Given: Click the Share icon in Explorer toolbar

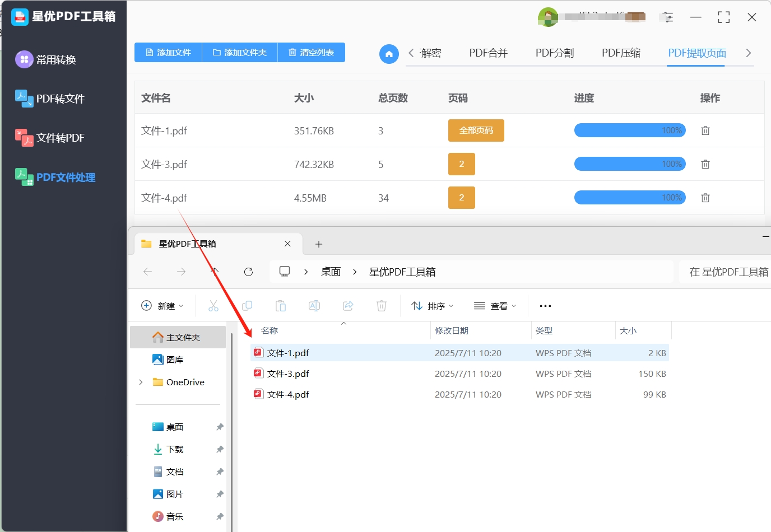Looking at the screenshot, I should pyautogui.click(x=348, y=306).
